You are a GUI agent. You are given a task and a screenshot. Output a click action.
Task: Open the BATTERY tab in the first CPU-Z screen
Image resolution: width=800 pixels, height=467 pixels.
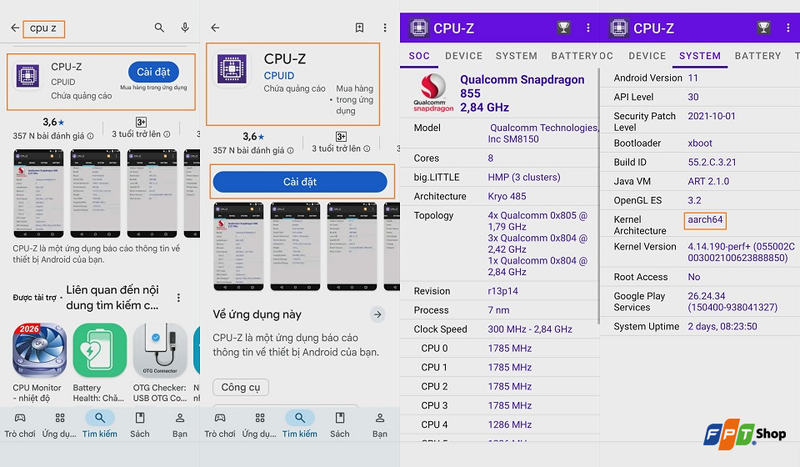click(574, 56)
